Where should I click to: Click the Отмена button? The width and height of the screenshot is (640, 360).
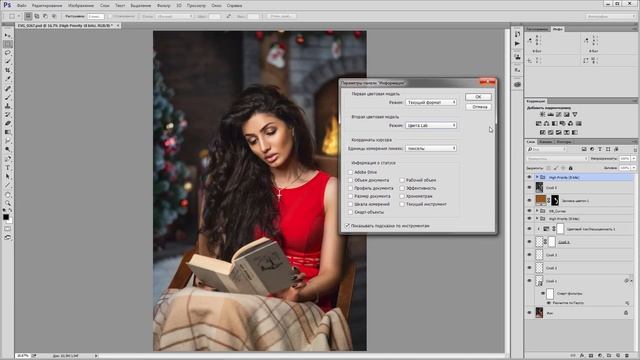(x=478, y=107)
